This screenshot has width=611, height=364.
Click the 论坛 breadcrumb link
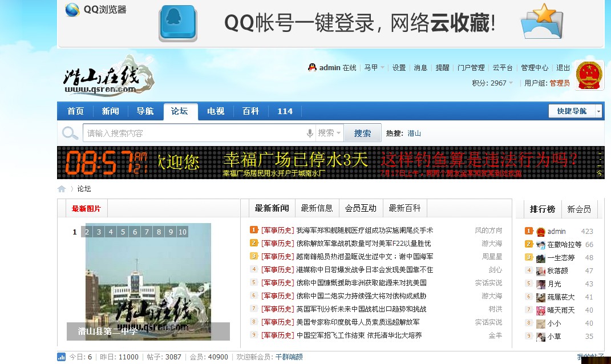coord(84,189)
